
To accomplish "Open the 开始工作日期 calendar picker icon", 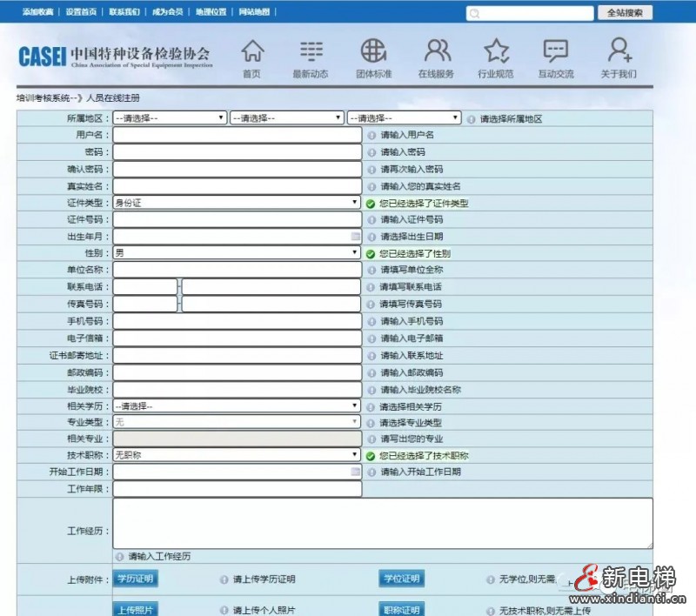I will 353,471.
